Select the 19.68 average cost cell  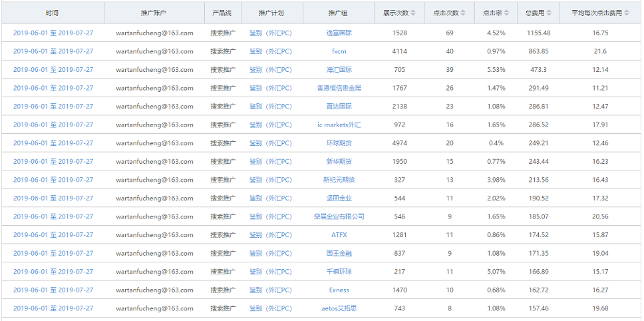[x=600, y=308]
